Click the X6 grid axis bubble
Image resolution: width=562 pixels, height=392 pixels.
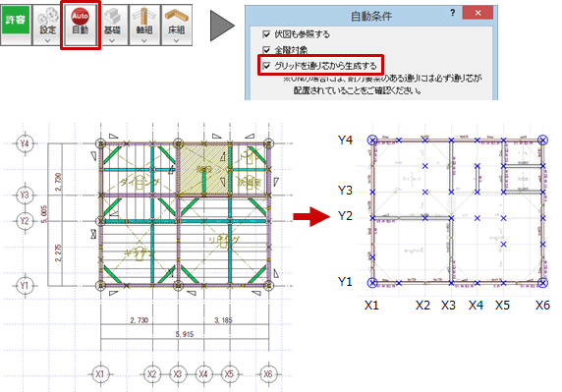268,374
